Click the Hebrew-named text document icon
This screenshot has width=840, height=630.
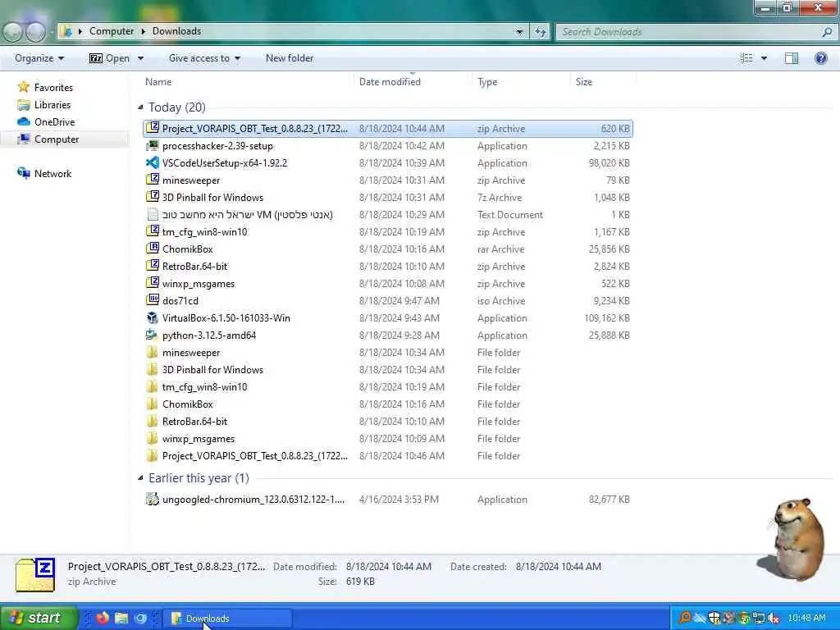point(153,214)
